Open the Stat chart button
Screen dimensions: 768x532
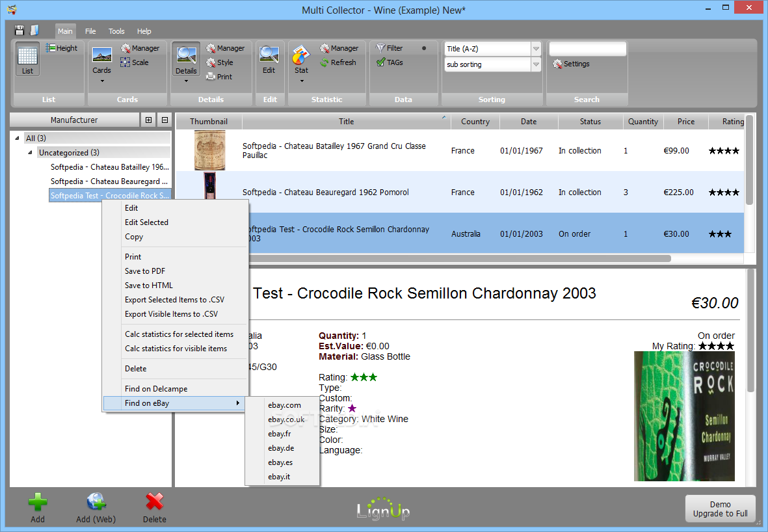pos(301,59)
